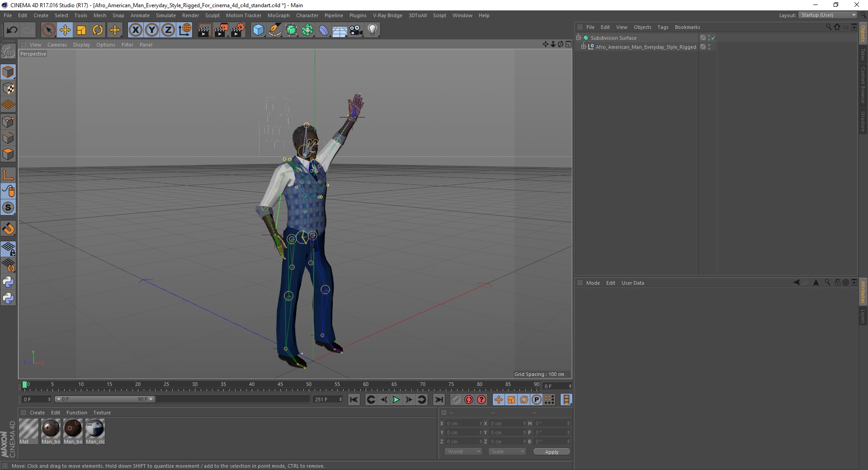The height and width of the screenshot is (470, 868).
Task: Select the Mat material swatch
Action: click(28, 431)
